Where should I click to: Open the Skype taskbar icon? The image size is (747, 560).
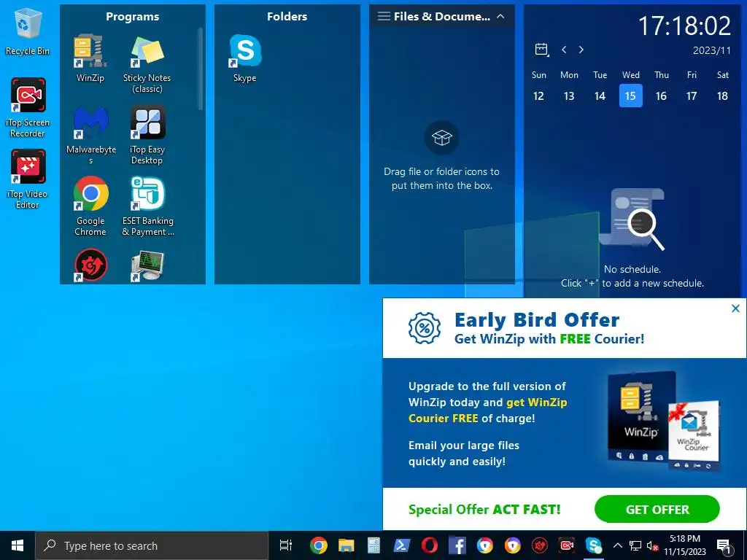594,545
